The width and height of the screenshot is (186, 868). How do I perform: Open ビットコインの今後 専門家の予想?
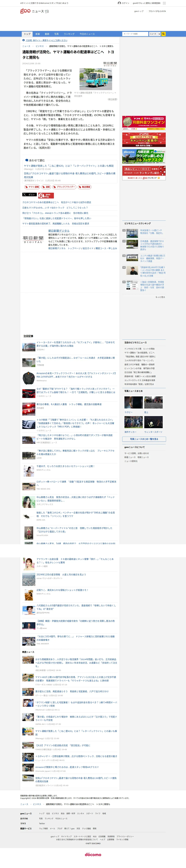(x=139, y=368)
